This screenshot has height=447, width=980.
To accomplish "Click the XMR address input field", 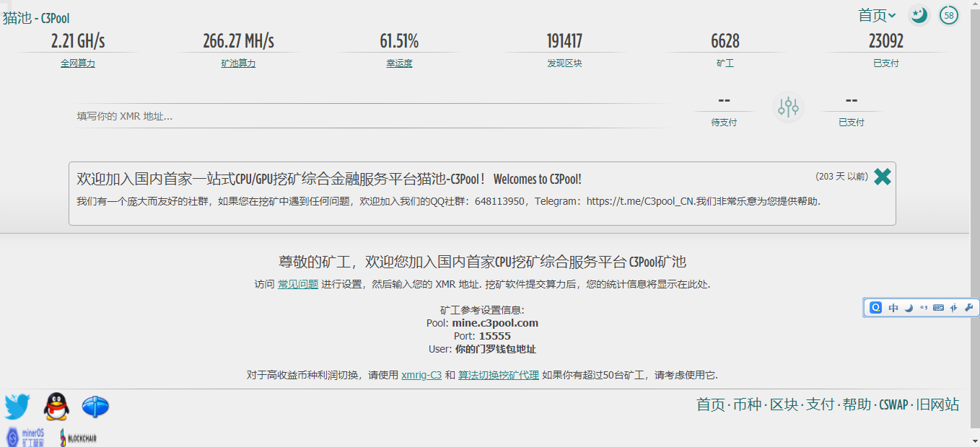I will pos(372,116).
